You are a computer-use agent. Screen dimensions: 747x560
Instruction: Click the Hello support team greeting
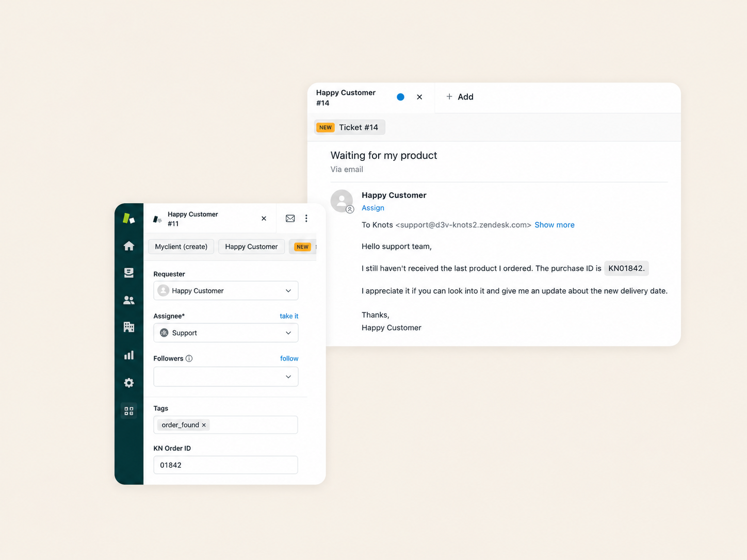[397, 246]
